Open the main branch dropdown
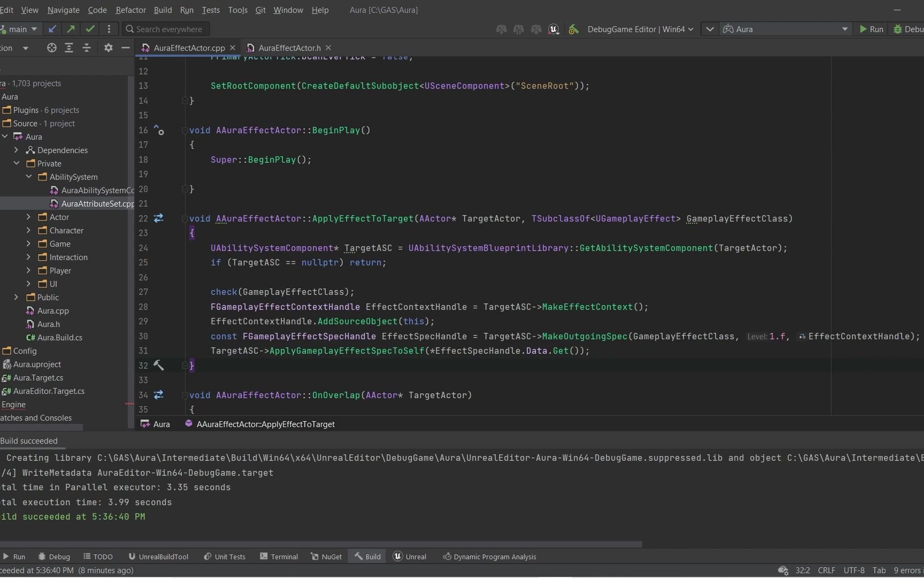The image size is (924, 578). click(x=20, y=29)
